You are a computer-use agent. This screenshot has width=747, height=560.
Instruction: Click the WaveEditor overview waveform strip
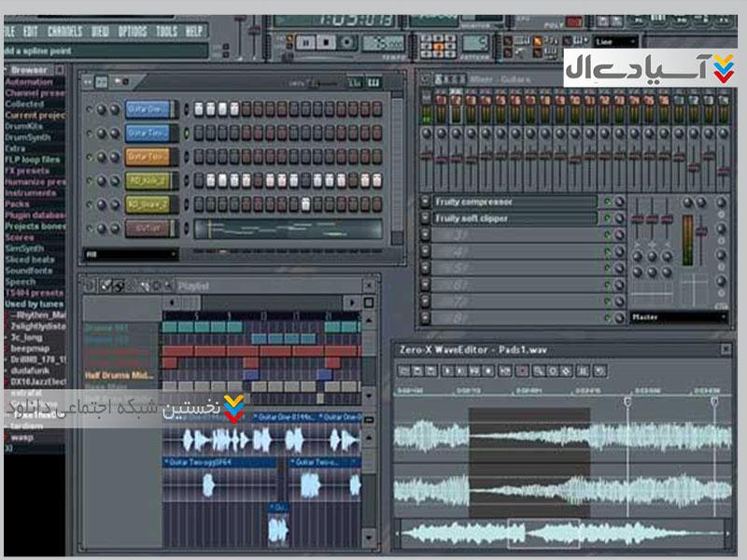pyautogui.click(x=560, y=535)
